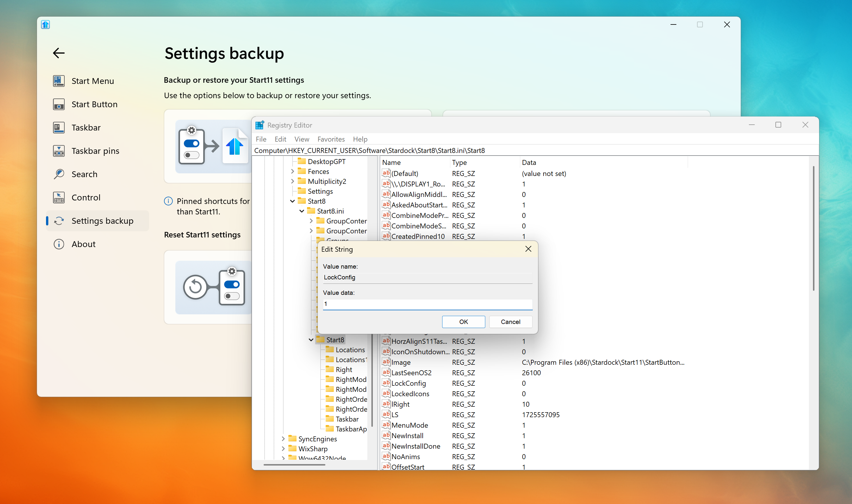852x504 pixels.
Task: Select the NewInstallDone registry value
Action: [416, 446]
